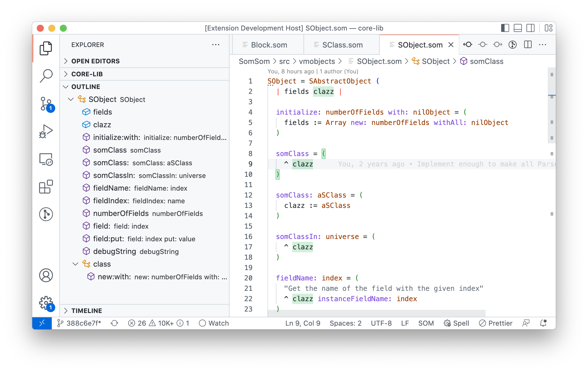Open previous file revision
This screenshot has width=588, height=372.
[x=468, y=45]
